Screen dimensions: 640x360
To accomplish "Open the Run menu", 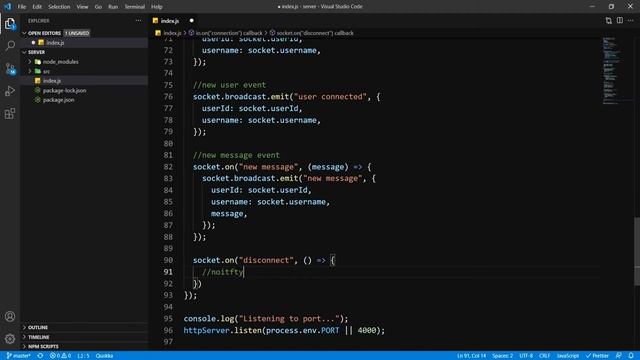I will tap(113, 7).
